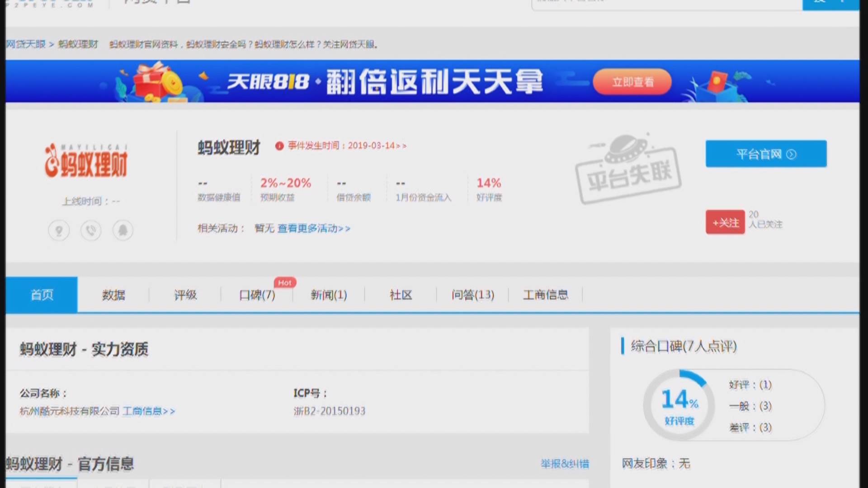
Task: Open the 平台官网 button
Action: 766,154
